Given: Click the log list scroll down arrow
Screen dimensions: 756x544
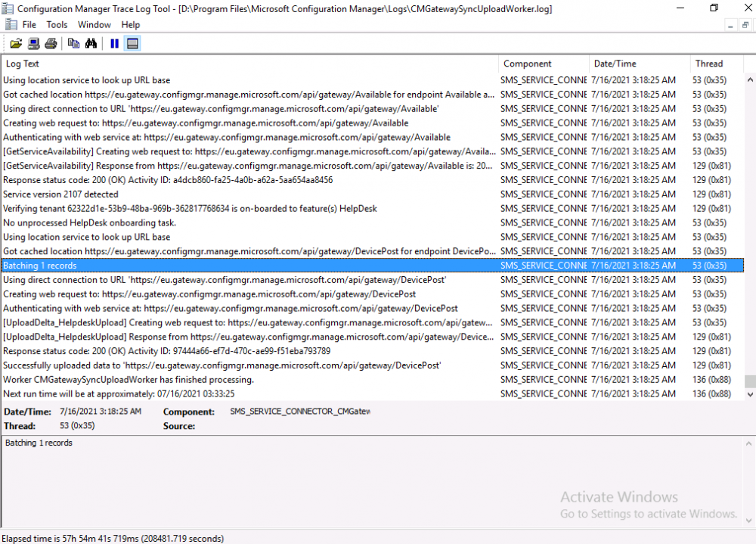Looking at the screenshot, I should coord(750,394).
